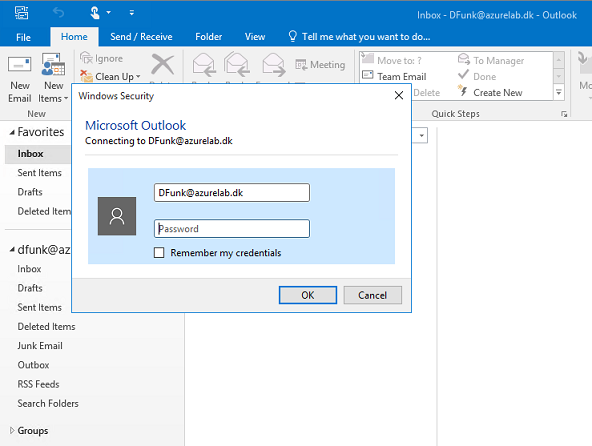Select Drafts under Favorites
The width and height of the screenshot is (592, 446).
click(x=30, y=192)
